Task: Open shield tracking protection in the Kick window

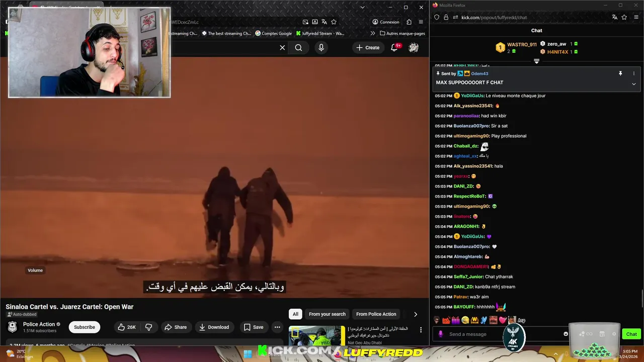Action: 437,17
